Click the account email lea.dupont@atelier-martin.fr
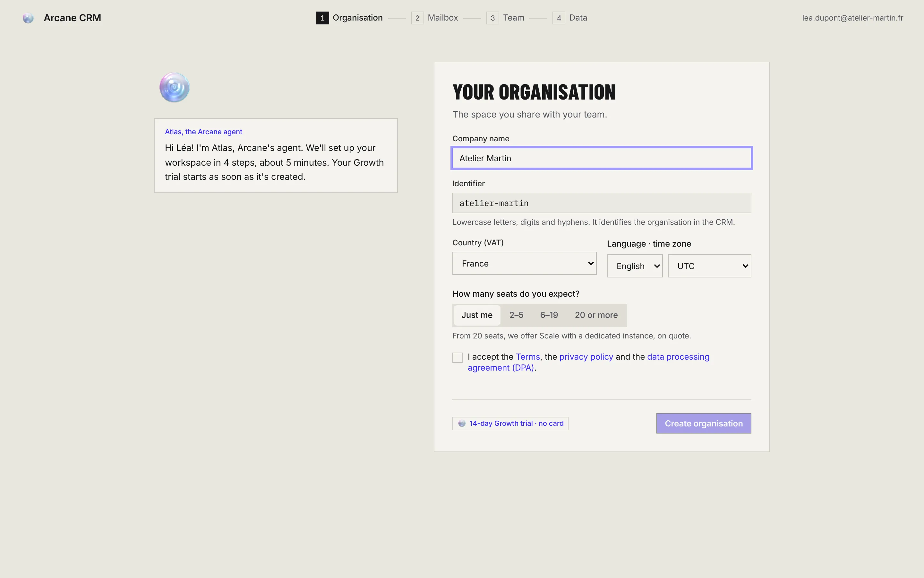The height and width of the screenshot is (578, 924). 852,18
